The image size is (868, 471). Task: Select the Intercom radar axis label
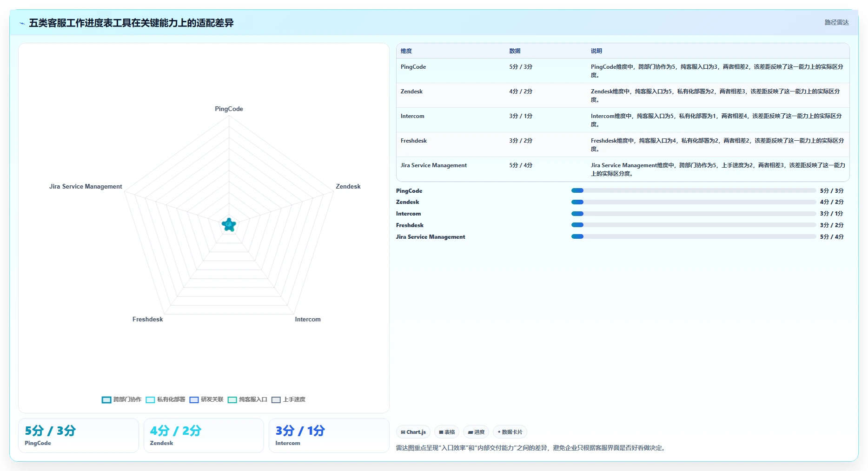coord(308,319)
